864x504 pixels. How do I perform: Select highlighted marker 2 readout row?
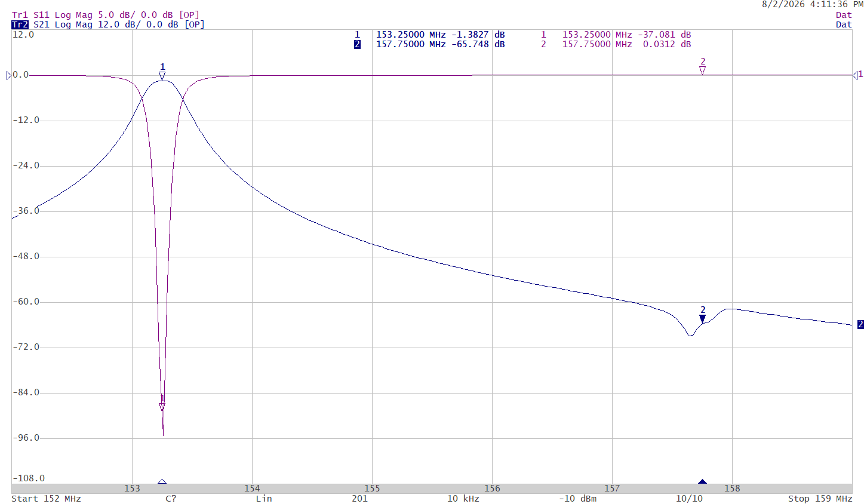click(x=429, y=44)
